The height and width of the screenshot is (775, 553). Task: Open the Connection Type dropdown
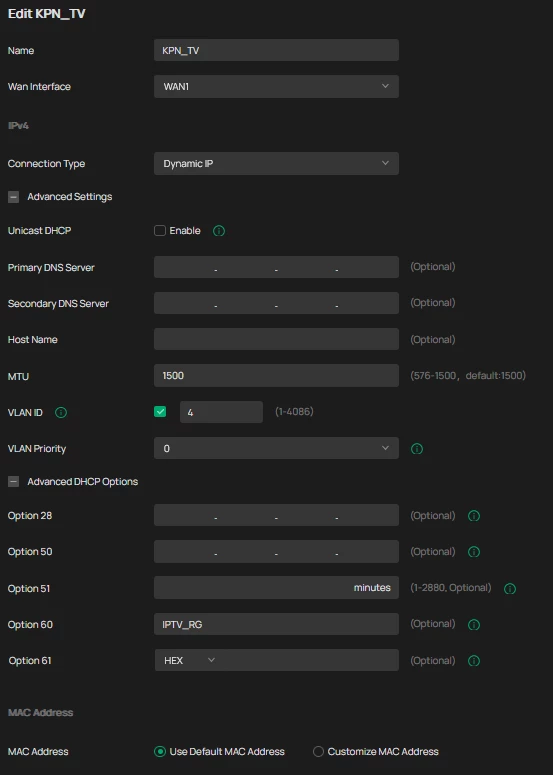[x=276, y=164]
